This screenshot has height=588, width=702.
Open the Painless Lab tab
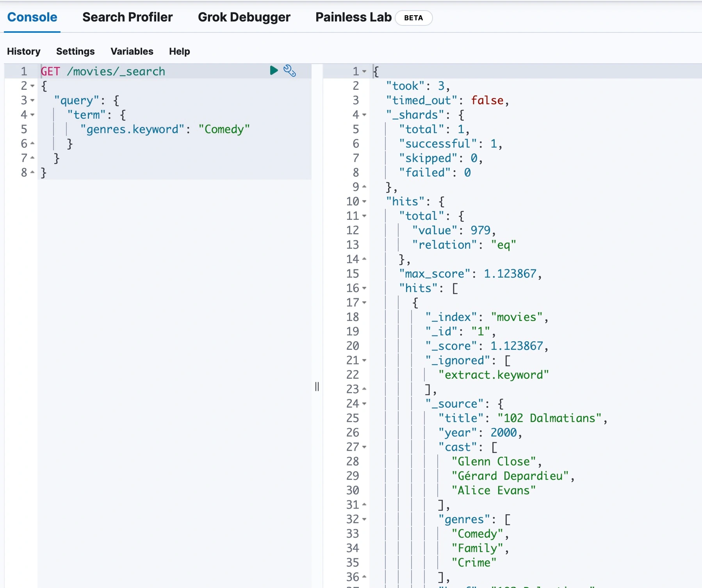coord(353,17)
